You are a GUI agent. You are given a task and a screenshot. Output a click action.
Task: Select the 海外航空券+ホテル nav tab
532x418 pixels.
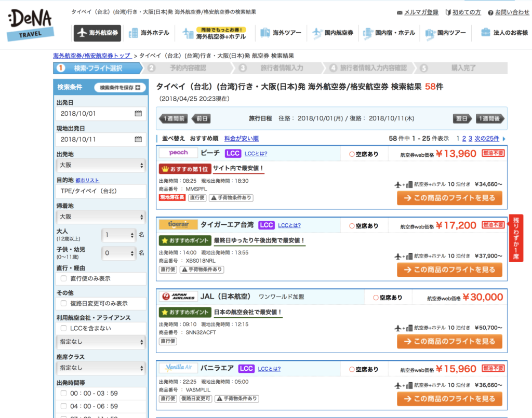pyautogui.click(x=215, y=34)
